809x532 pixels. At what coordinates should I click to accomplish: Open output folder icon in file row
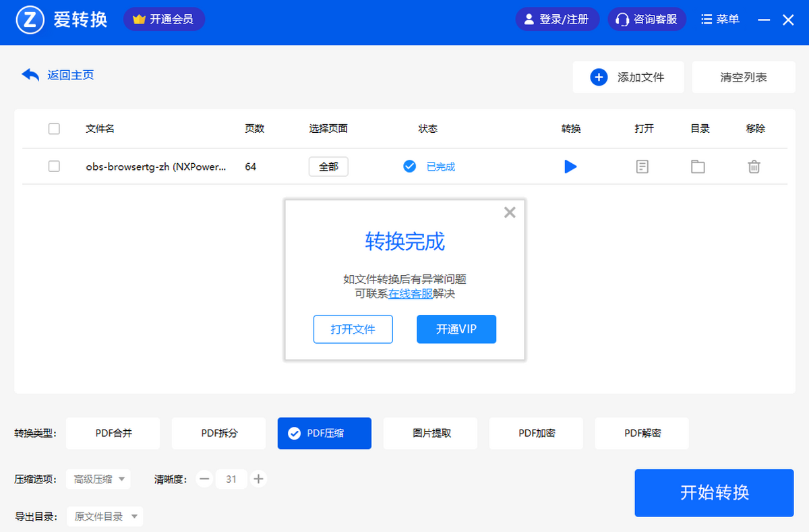(698, 167)
